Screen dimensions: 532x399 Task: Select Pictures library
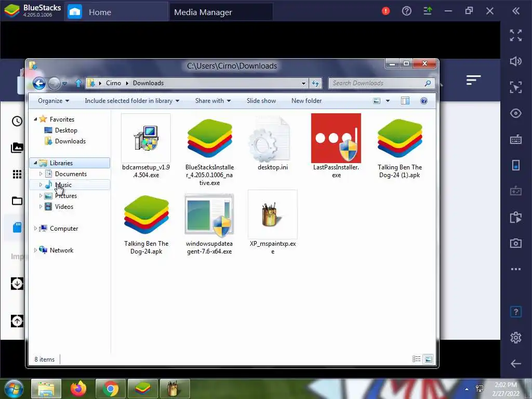[66, 196]
